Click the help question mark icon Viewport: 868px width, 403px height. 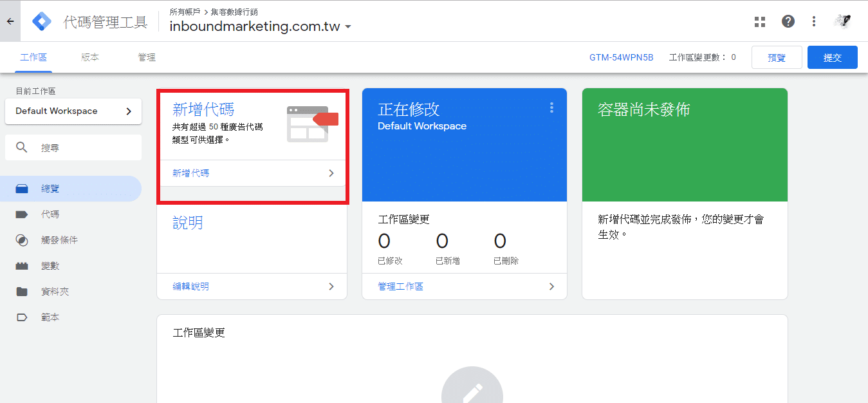[x=788, y=21]
